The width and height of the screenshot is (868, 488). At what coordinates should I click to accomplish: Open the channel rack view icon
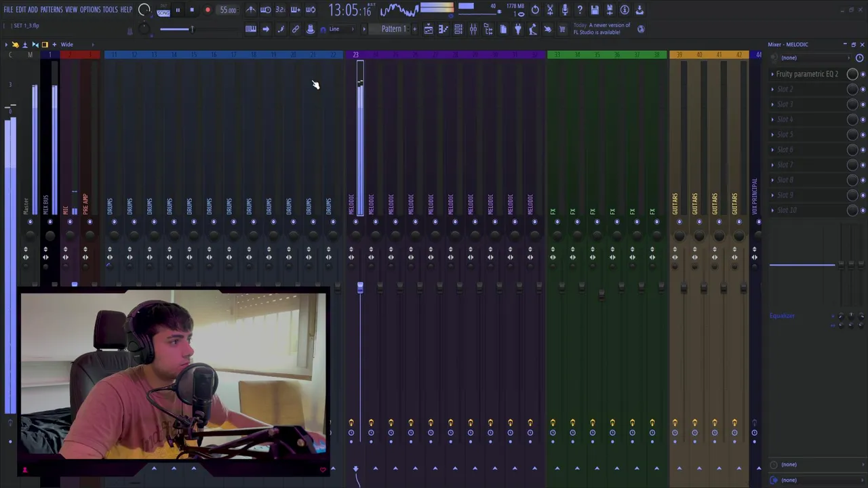tap(458, 29)
